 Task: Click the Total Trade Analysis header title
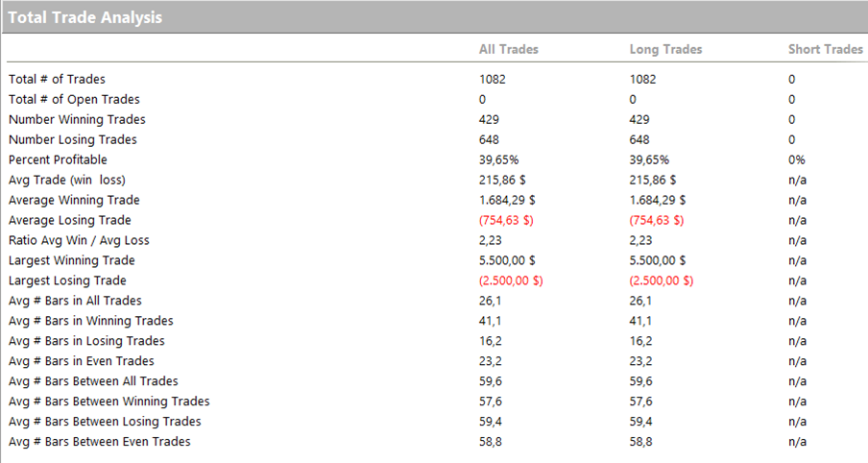pyautogui.click(x=85, y=17)
